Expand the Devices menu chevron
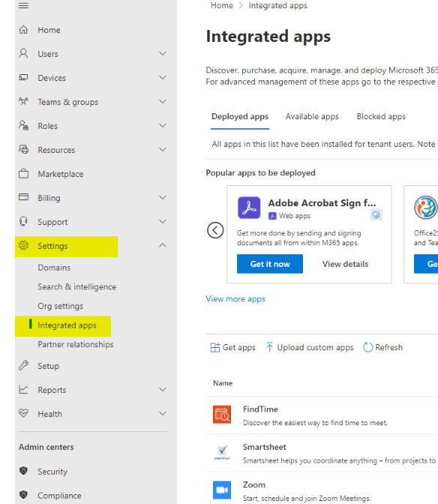This screenshot has height=504, width=438. [x=163, y=77]
